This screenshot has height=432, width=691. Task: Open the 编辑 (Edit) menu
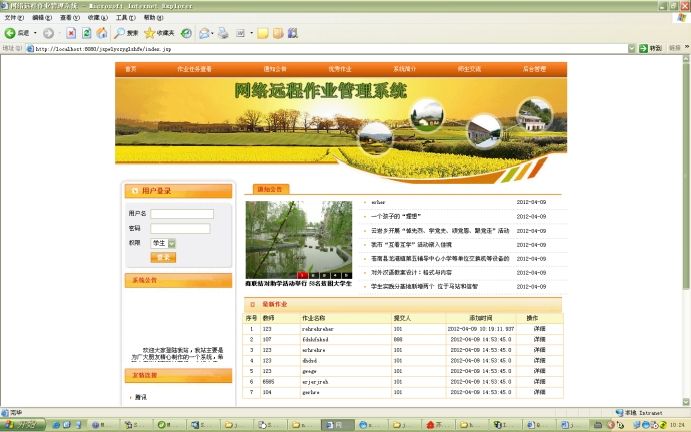tap(42, 18)
